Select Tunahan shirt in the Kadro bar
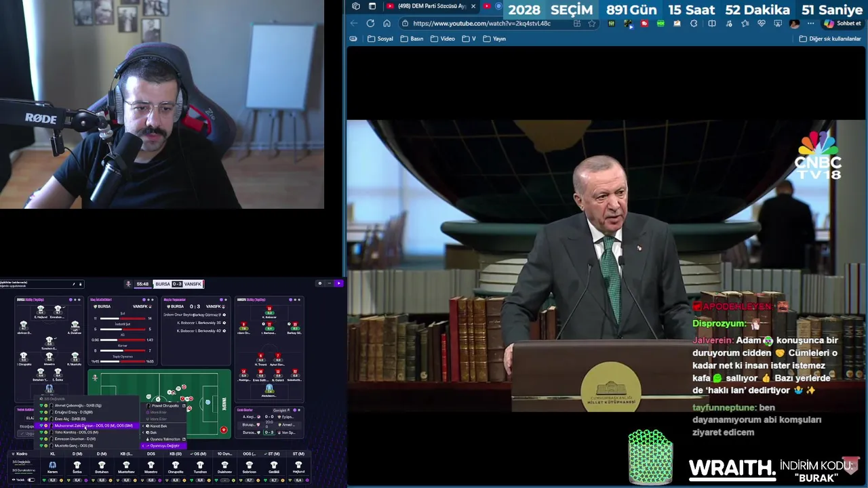 tap(200, 465)
